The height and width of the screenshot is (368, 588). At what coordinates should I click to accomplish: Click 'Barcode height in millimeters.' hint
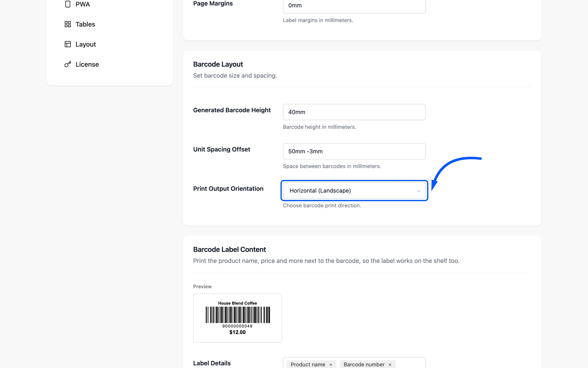pyautogui.click(x=320, y=127)
